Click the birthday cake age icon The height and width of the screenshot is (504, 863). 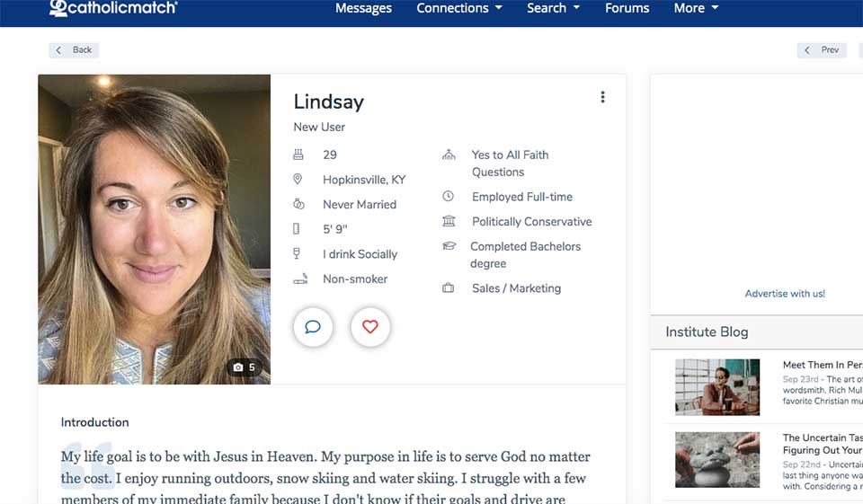298,155
